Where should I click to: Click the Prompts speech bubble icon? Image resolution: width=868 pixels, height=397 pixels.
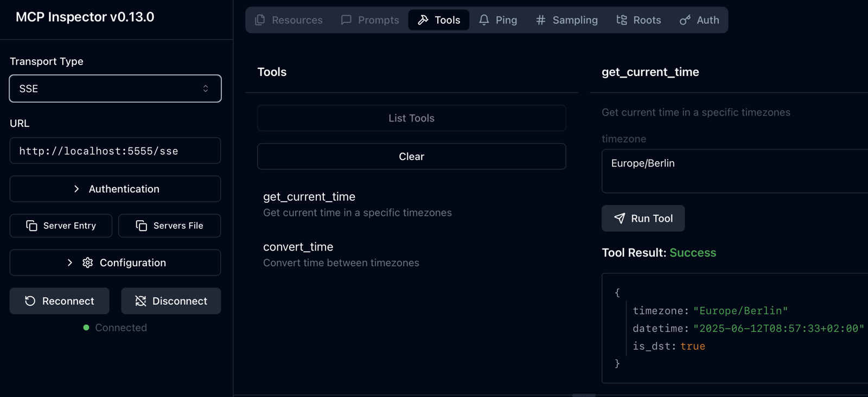[x=346, y=20]
